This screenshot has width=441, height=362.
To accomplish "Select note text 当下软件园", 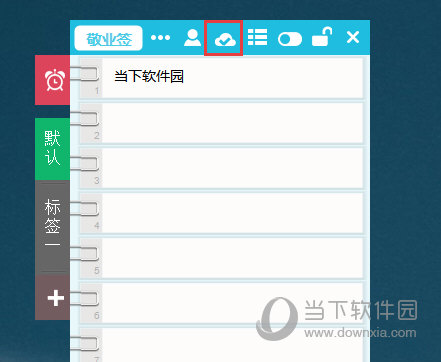I will (x=149, y=76).
